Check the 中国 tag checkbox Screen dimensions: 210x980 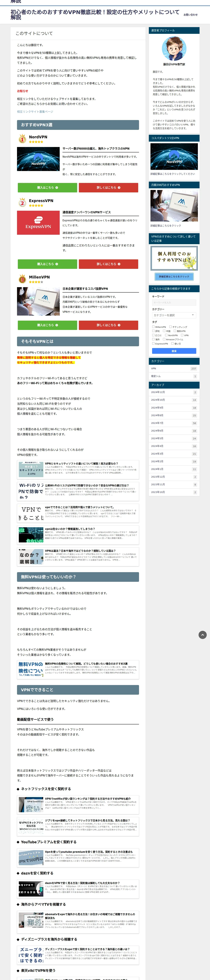click(164, 331)
